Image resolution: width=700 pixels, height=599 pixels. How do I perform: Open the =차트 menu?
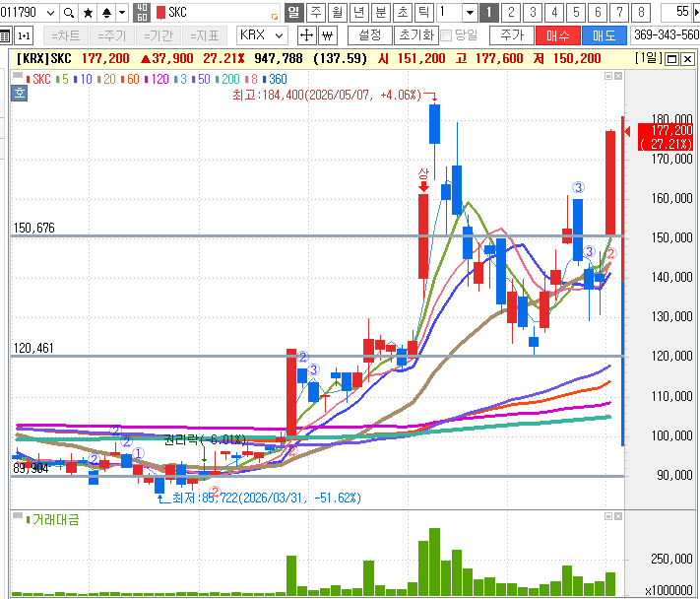65,35
